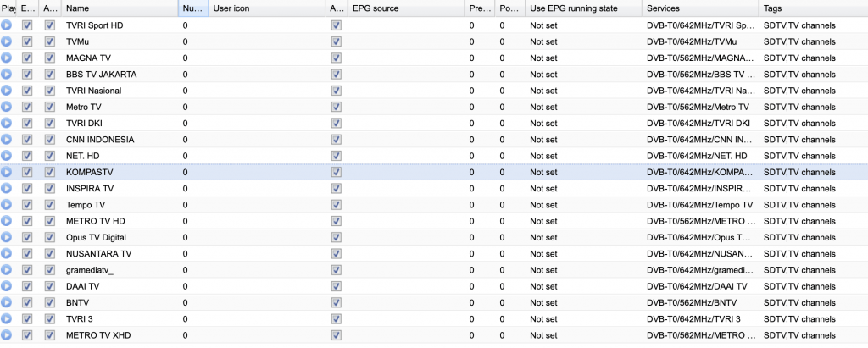This screenshot has height=348, width=868.
Task: Play the METRO TV XHD channel
Action: [7, 335]
